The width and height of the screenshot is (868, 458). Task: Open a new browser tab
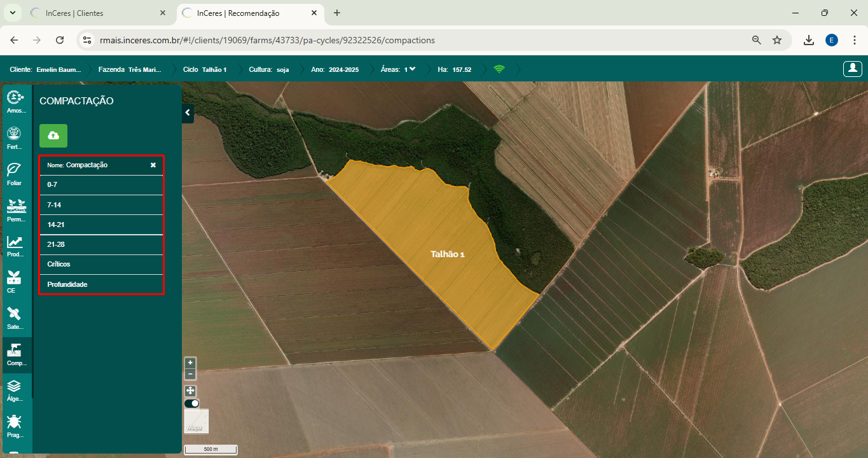337,13
